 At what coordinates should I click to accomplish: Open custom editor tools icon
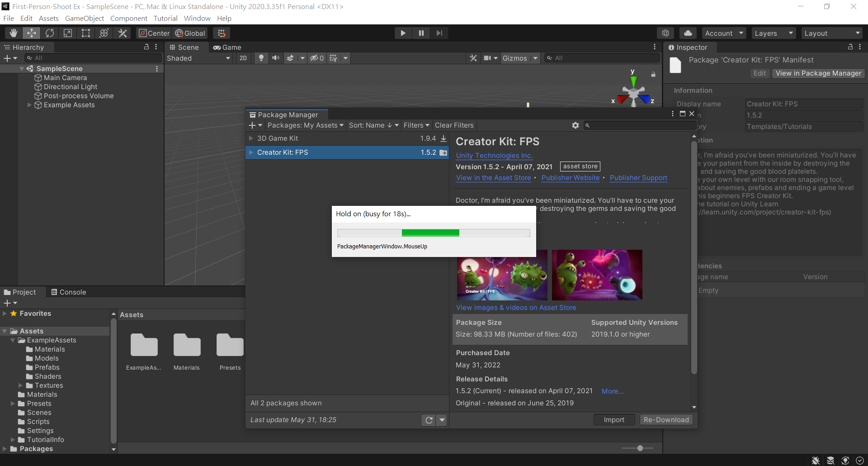(122, 33)
